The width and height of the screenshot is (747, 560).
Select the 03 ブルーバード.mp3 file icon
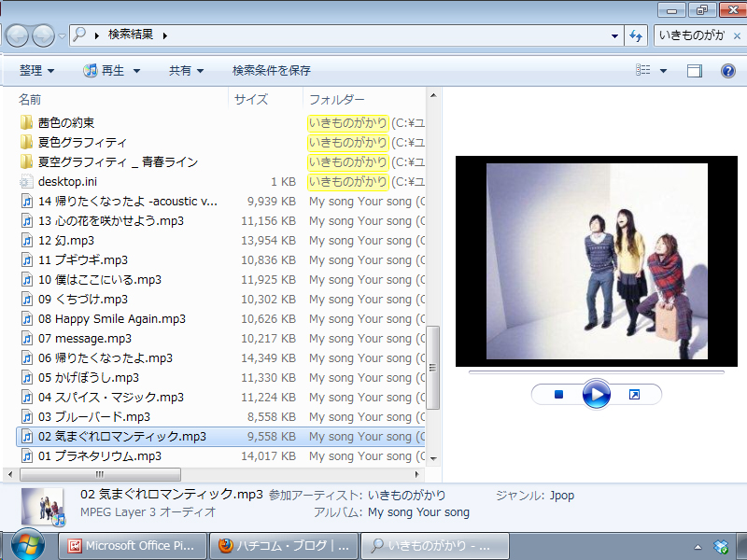(x=27, y=416)
